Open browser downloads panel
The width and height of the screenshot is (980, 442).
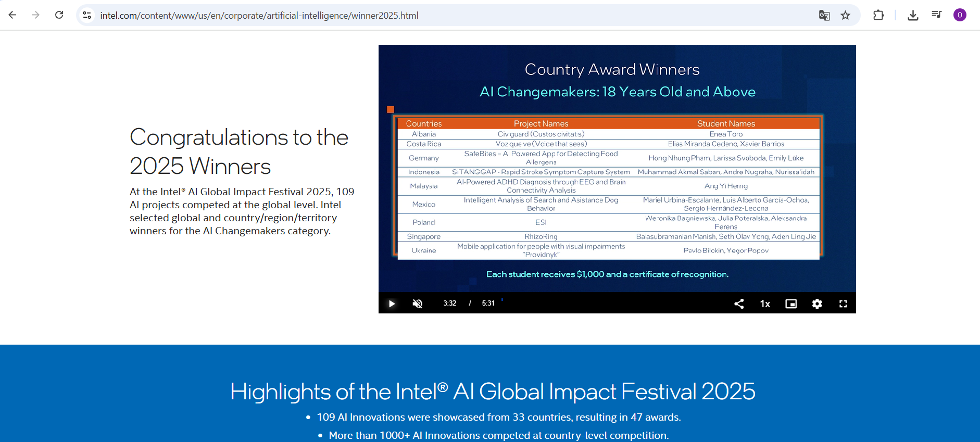pyautogui.click(x=913, y=16)
